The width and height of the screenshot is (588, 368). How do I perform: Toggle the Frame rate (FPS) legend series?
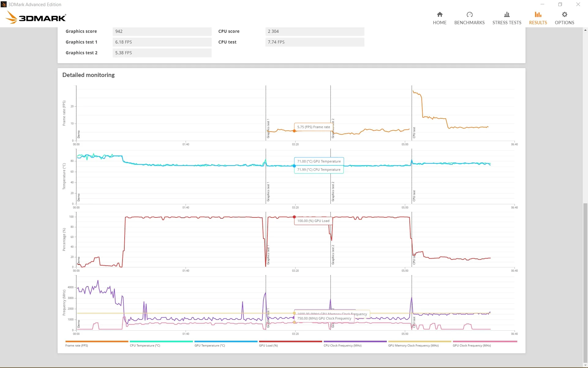[x=96, y=343]
